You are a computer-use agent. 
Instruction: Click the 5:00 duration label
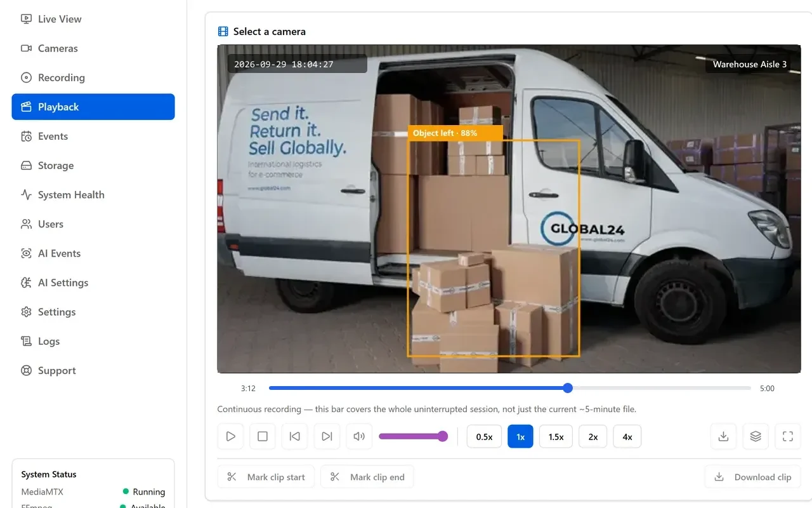tap(767, 389)
